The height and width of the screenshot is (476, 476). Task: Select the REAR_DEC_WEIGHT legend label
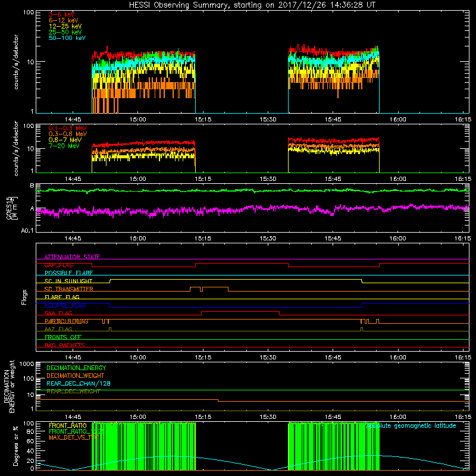click(73, 392)
